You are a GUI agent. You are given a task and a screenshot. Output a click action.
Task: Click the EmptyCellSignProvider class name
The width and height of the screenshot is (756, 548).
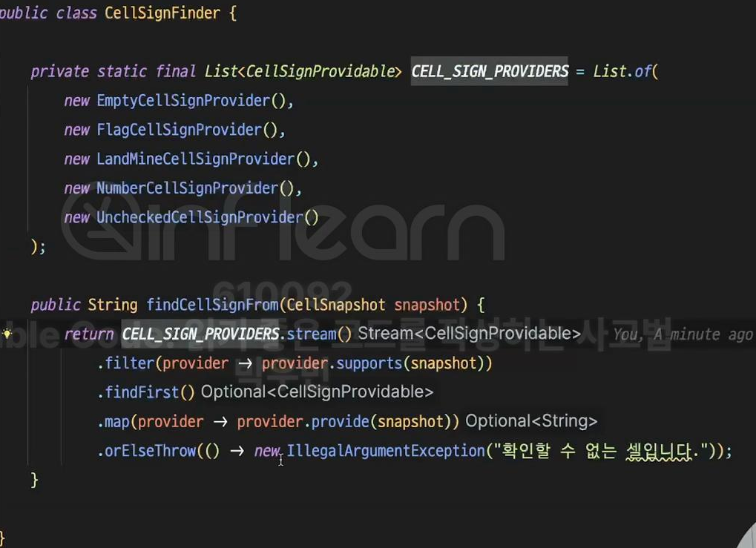click(183, 101)
